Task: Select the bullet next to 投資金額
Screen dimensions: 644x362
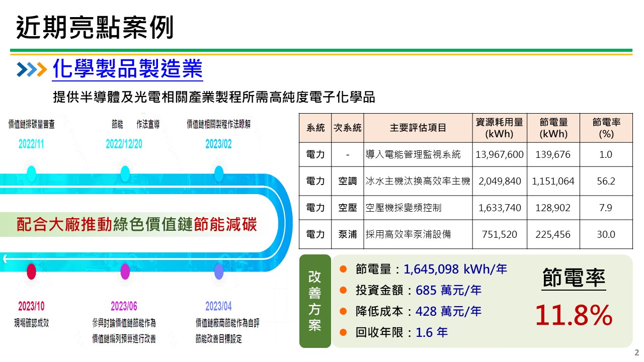Action: click(x=345, y=290)
